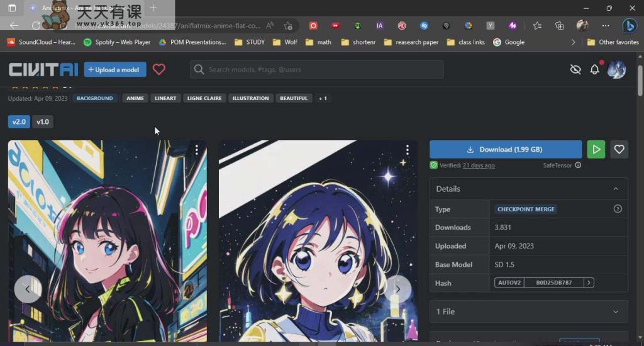The image size is (644, 346).
Task: Open SoundCloud bookmark
Action: (41, 42)
